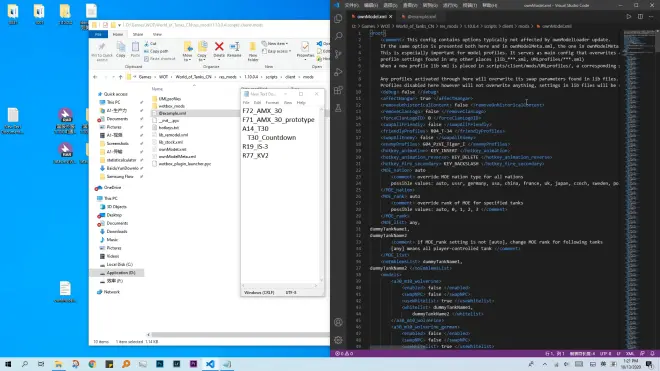The image size is (660, 371).
Task: Click the Split Editor icon in VS Code
Action: click(x=640, y=17)
